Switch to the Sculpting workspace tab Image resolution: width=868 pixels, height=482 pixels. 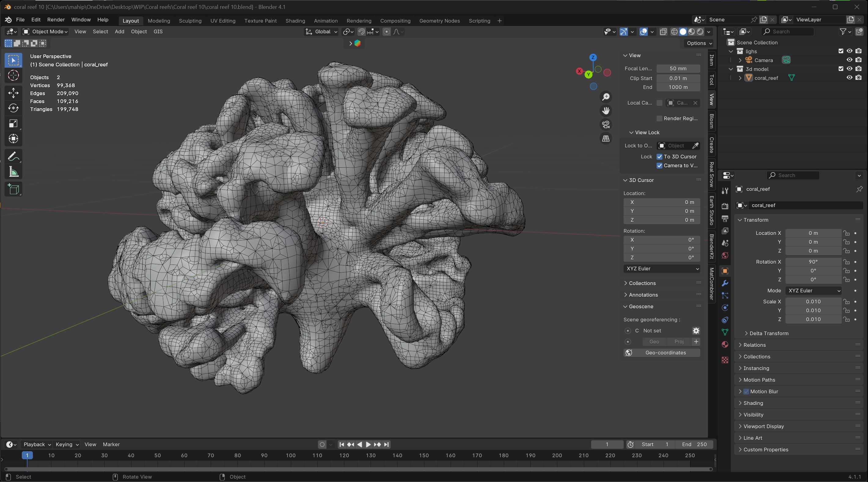click(190, 20)
